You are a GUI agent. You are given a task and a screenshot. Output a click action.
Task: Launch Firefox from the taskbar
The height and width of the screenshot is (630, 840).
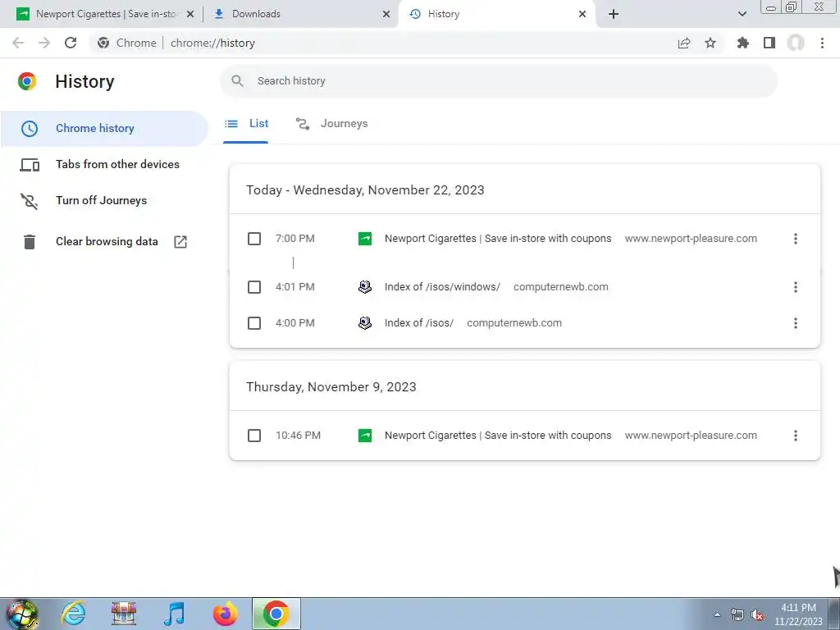tap(225, 614)
